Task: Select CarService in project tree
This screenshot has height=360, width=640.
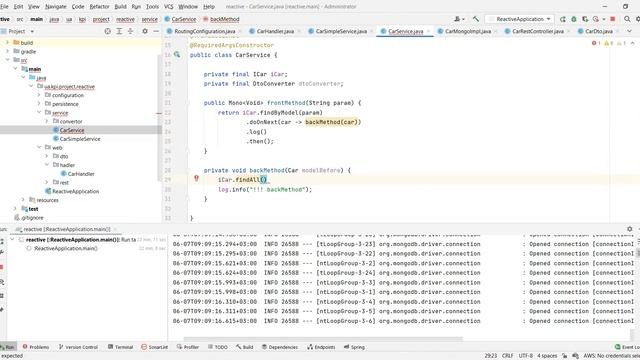Action: [72, 130]
